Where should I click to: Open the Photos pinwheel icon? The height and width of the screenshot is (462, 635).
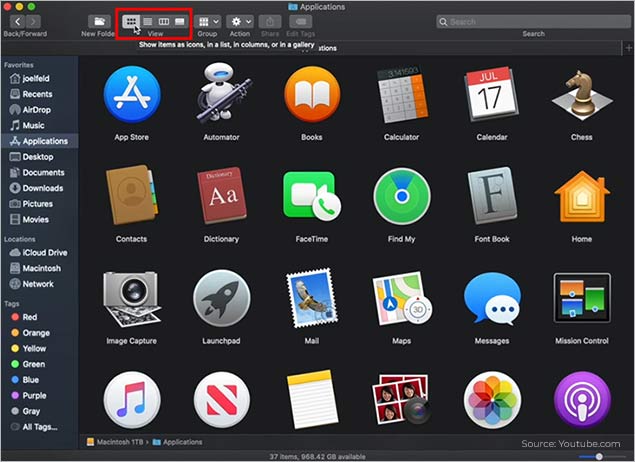point(492,400)
